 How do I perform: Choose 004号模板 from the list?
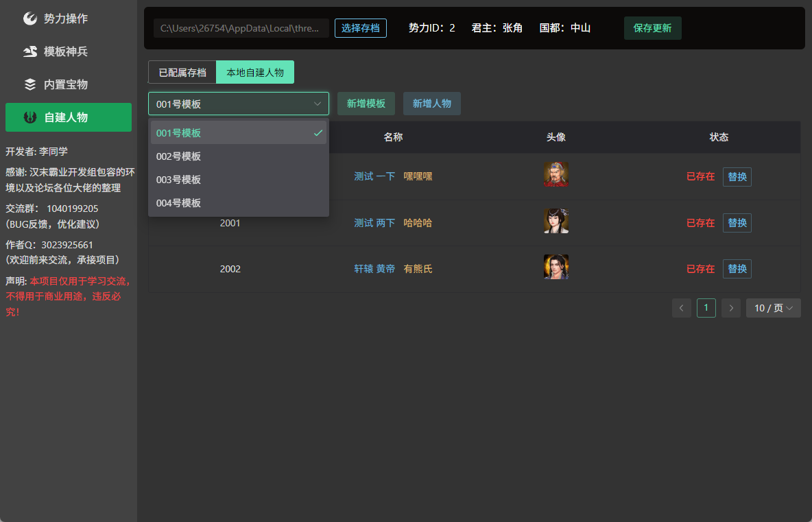pos(238,203)
